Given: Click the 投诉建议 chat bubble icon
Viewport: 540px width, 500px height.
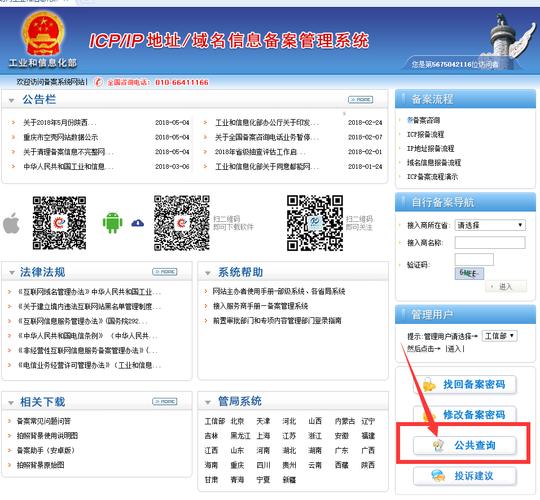Looking at the screenshot, I should click(x=438, y=476).
